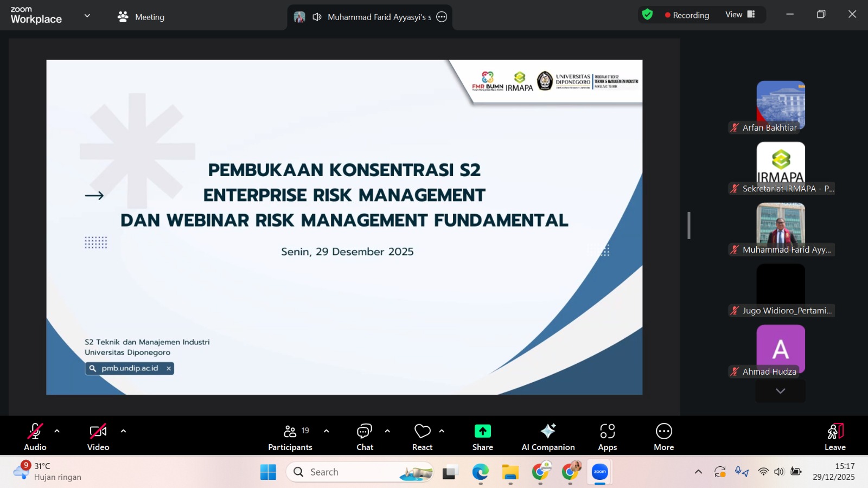
Task: Click the green encryption shield icon
Action: [x=647, y=15]
